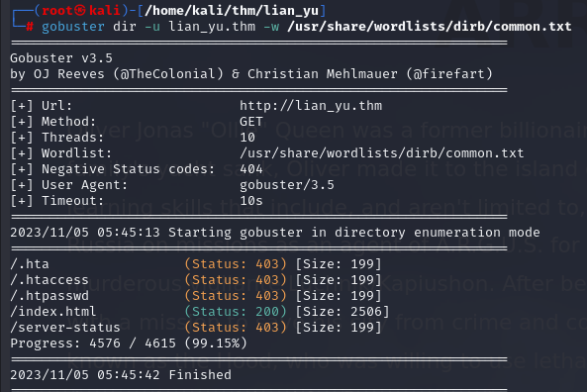
Task: Click the green Status: 200 text
Action: pyautogui.click(x=236, y=312)
